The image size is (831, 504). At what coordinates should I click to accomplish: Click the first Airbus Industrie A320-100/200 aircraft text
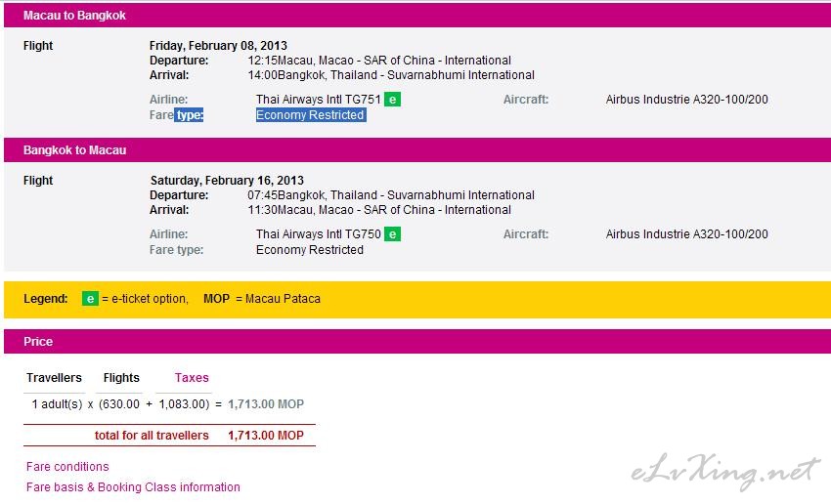point(687,100)
